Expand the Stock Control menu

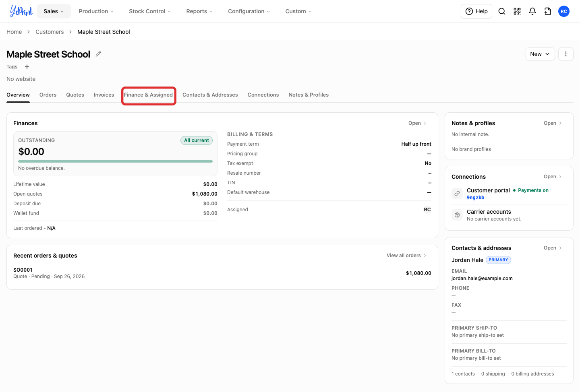coord(150,11)
